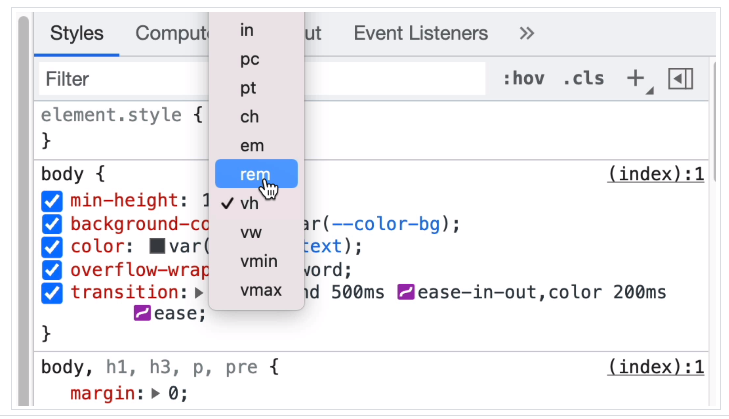
Task: Open color picker swatch for color property
Action: click(157, 247)
